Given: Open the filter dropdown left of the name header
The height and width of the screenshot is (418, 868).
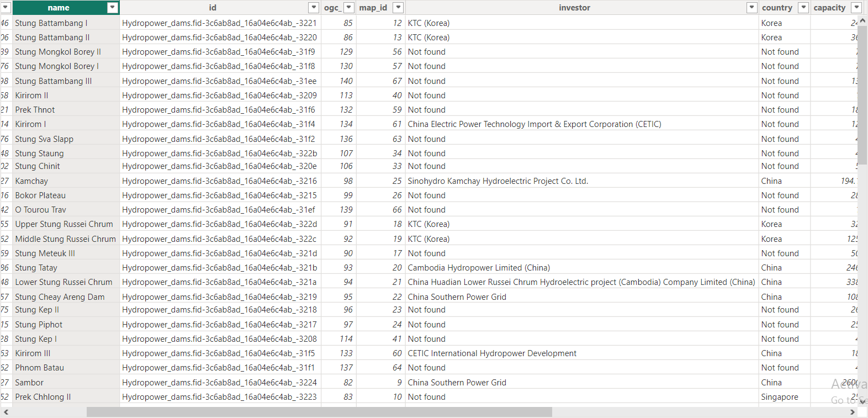Looking at the screenshot, I should [6, 8].
